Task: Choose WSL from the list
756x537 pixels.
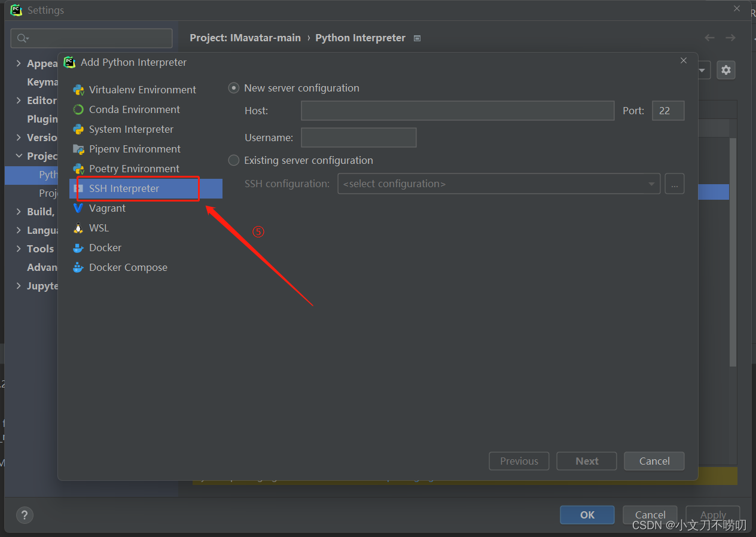Action: pyautogui.click(x=146, y=228)
